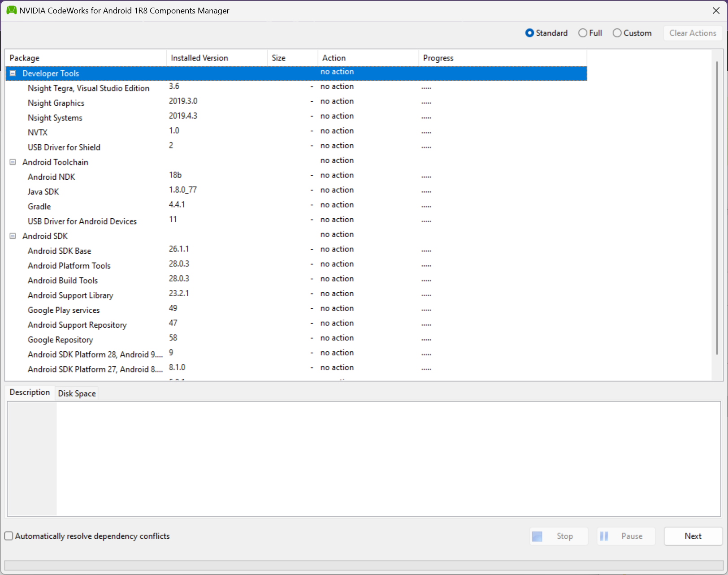Click the Next button
The height and width of the screenshot is (575, 728).
point(693,536)
